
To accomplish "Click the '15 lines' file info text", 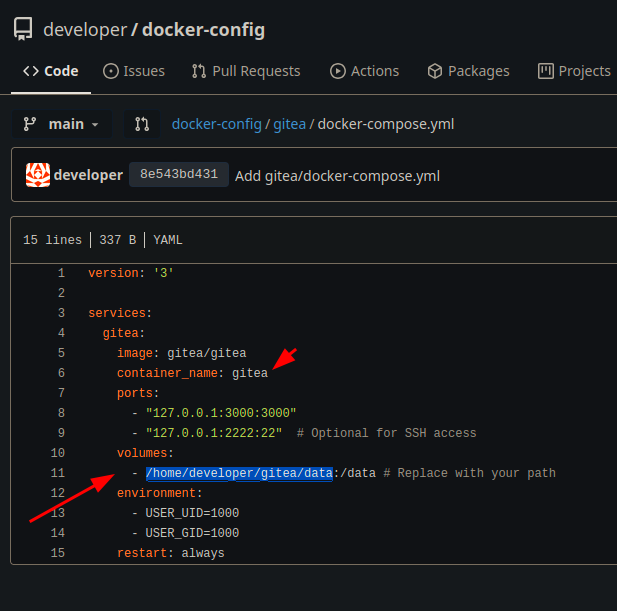I will pyautogui.click(x=52, y=240).
